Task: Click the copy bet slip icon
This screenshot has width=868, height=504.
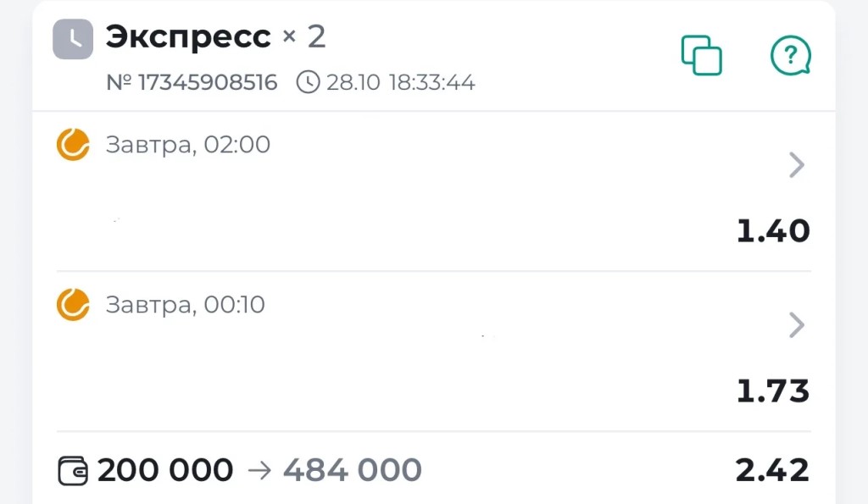Action: point(701,55)
